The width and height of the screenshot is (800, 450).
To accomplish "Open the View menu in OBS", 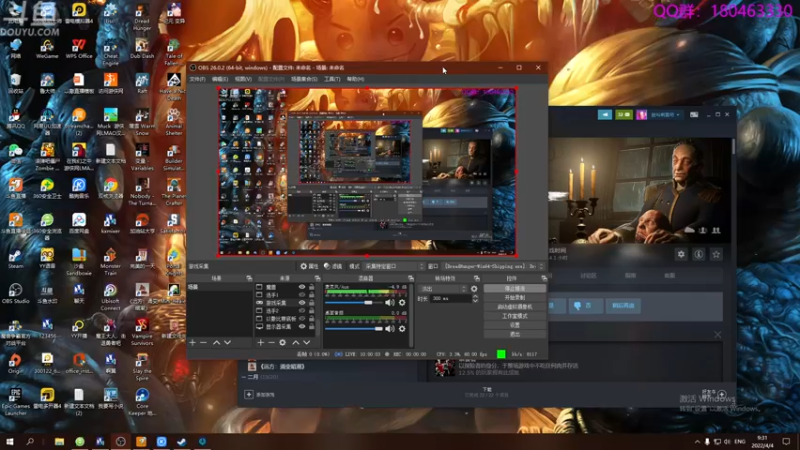I will [x=243, y=79].
